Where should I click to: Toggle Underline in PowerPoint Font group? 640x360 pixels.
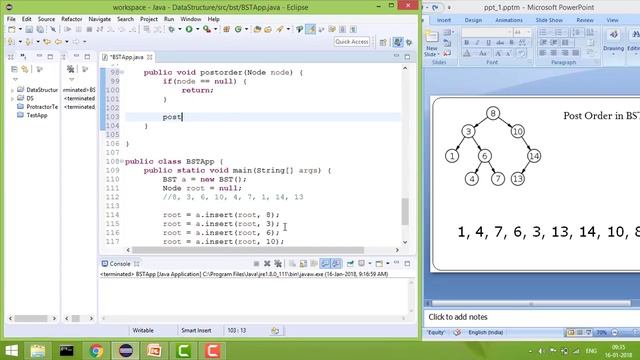click(488, 42)
